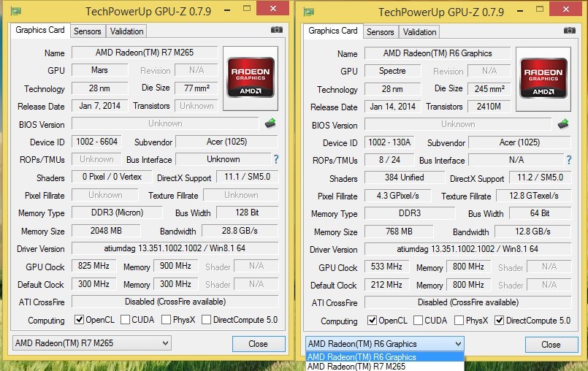Switch to Sensors tab in R7 M265 window
The width and height of the screenshot is (588, 371).
click(x=87, y=31)
